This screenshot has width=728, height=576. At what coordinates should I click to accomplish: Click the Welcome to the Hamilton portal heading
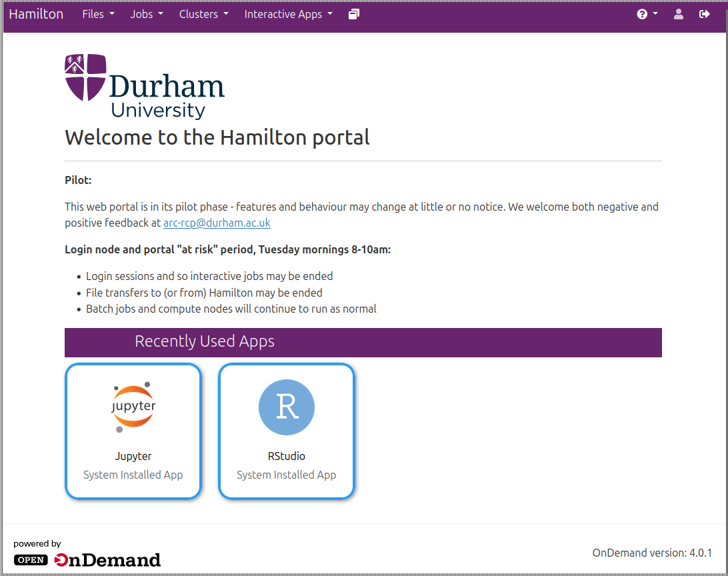click(x=217, y=137)
